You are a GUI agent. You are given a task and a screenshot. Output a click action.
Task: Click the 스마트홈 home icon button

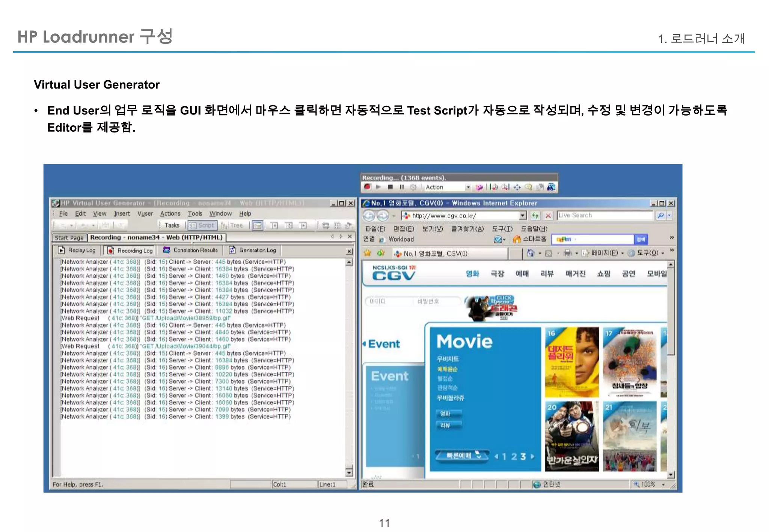pyautogui.click(x=530, y=239)
